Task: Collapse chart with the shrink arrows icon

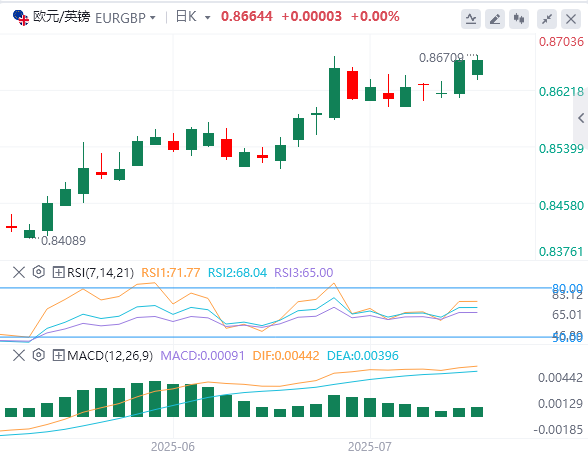Action: pyautogui.click(x=547, y=19)
